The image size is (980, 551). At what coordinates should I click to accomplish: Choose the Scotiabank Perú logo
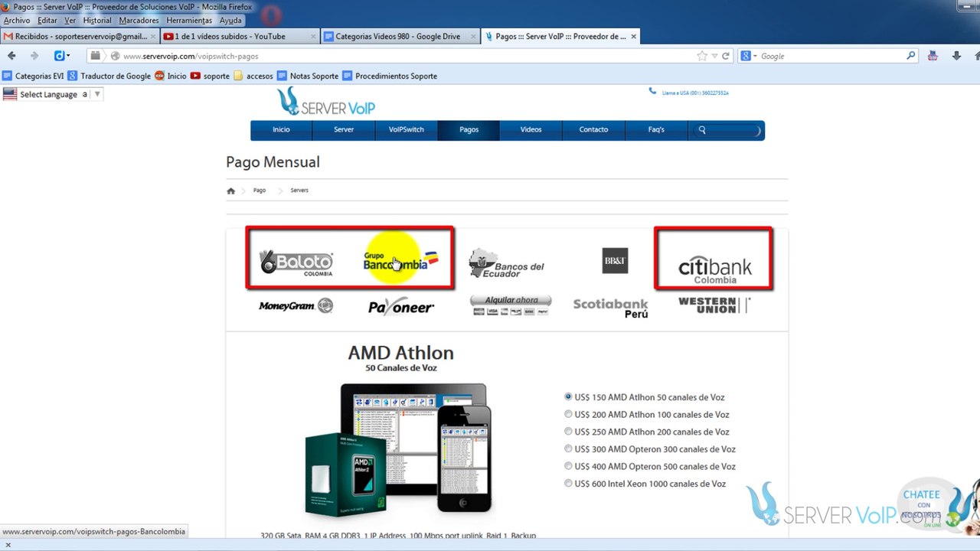611,308
